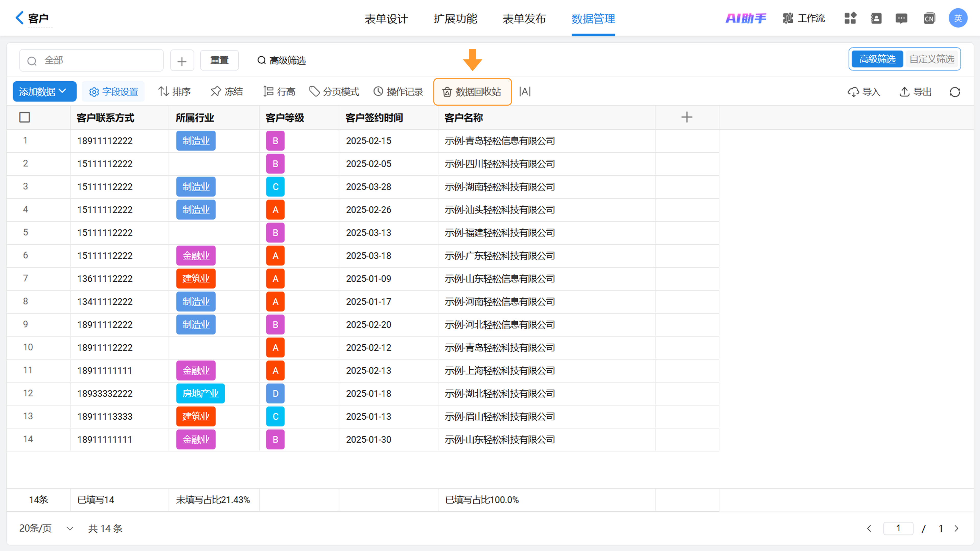Click the |A| column width icon

click(525, 91)
